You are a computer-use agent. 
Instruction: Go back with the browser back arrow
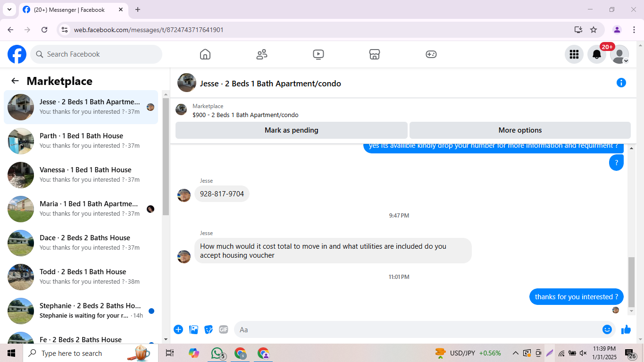pyautogui.click(x=10, y=30)
